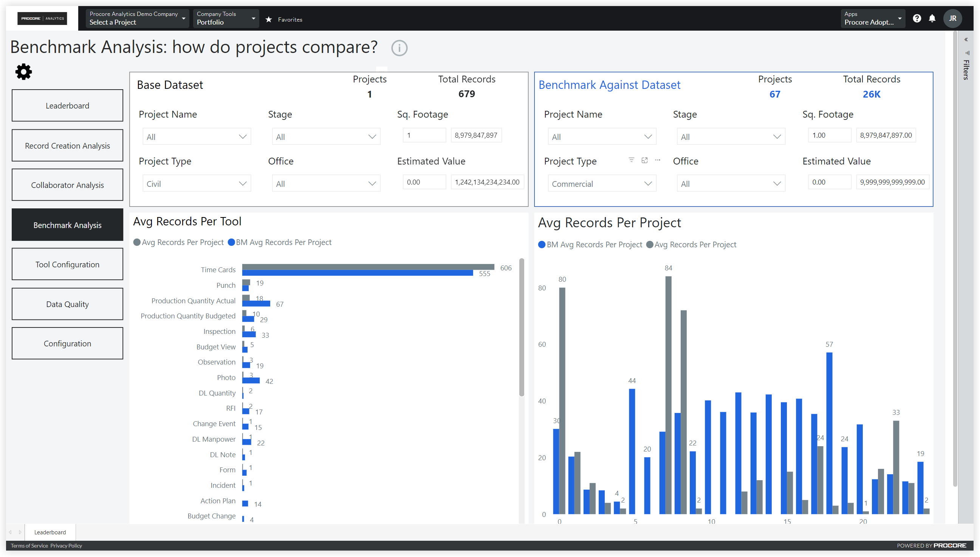Click Benchmark Sq. Footage maximum field
Screen dimensions: 980x557
(886, 135)
